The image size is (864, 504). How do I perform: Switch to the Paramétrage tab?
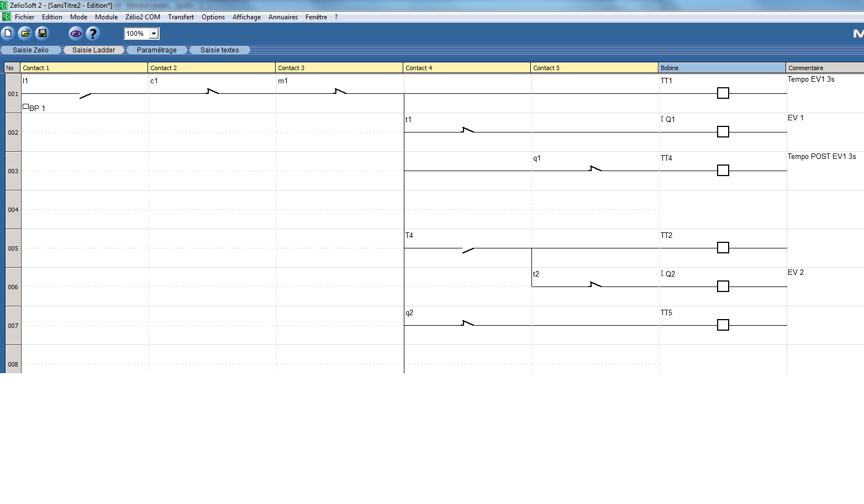157,50
